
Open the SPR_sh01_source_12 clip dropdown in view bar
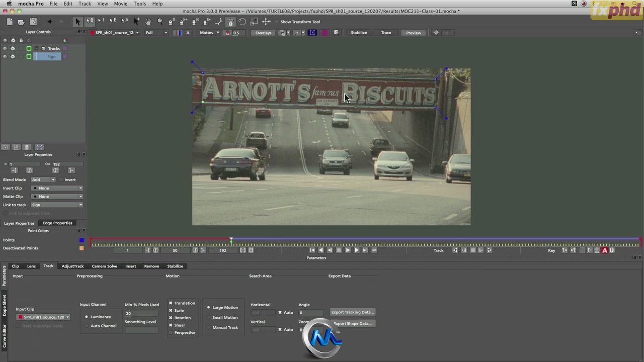coord(114,33)
